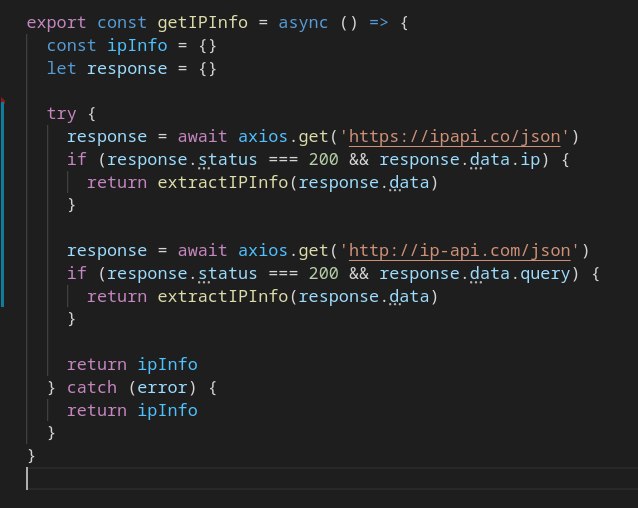Click 'catch' keyword
This screenshot has width=638, height=508.
coord(92,387)
